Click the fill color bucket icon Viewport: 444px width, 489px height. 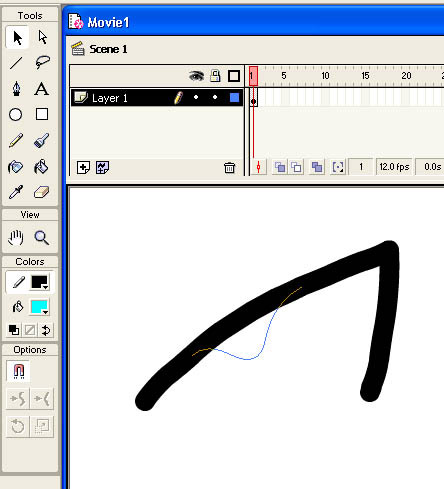click(18, 307)
